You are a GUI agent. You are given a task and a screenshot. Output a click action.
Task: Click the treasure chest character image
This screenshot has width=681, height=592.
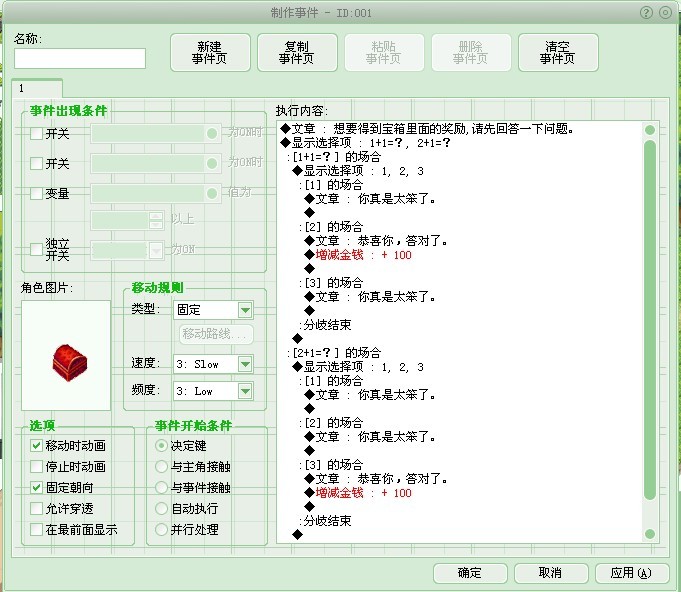point(69,363)
